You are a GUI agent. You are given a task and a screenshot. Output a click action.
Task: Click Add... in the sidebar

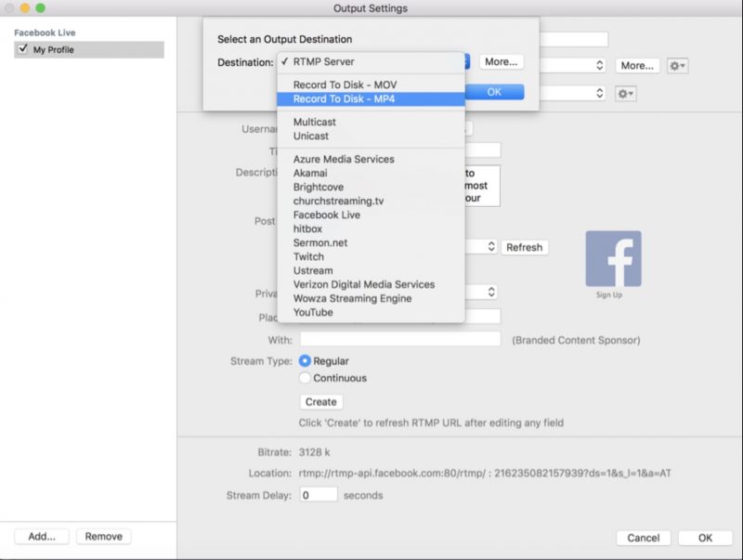coord(42,537)
